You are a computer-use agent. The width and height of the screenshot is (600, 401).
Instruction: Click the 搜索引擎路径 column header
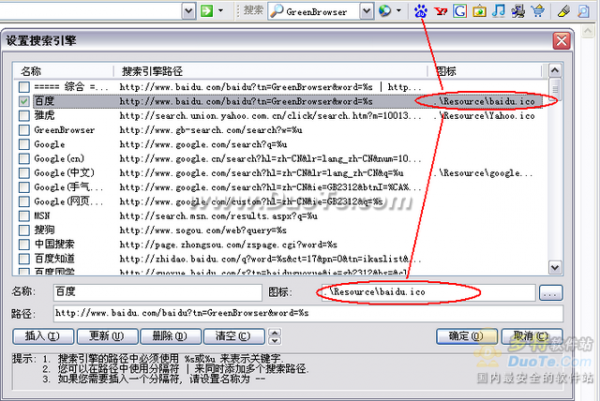271,71
